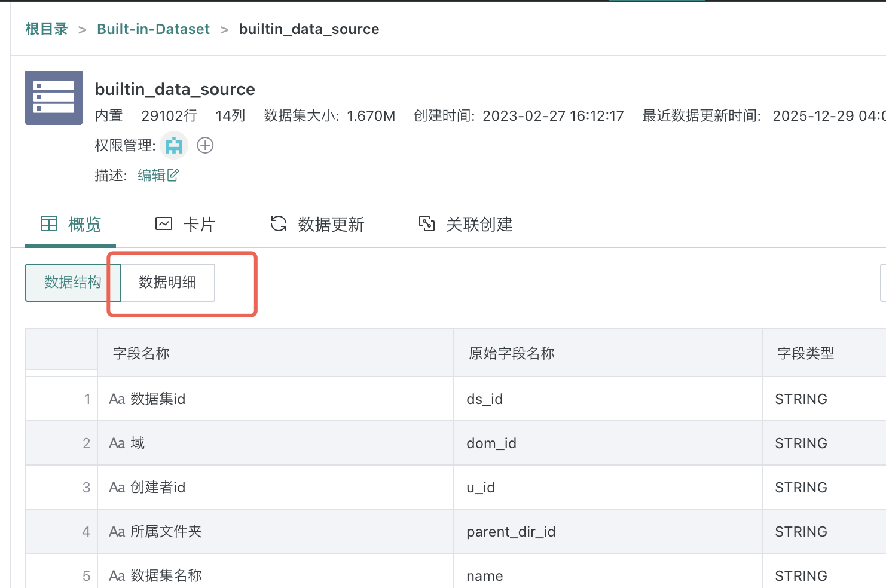Open the permission management avatar icon
The image size is (886, 588).
click(x=173, y=145)
